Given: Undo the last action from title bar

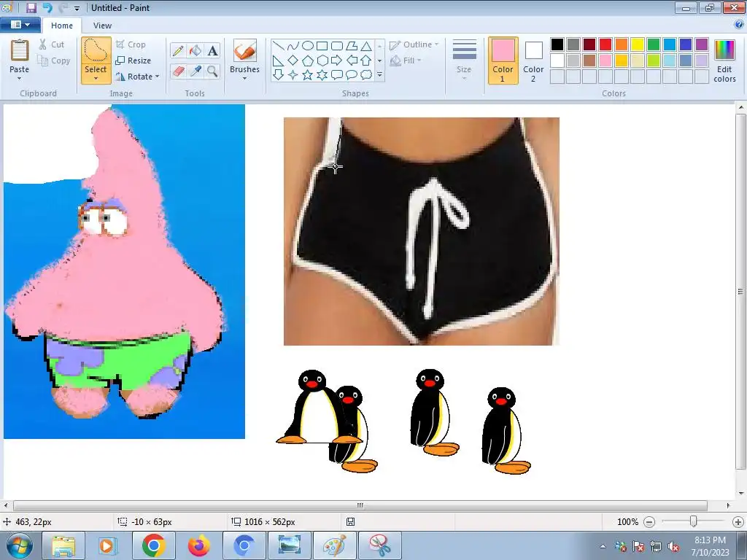Looking at the screenshot, I should point(47,7).
